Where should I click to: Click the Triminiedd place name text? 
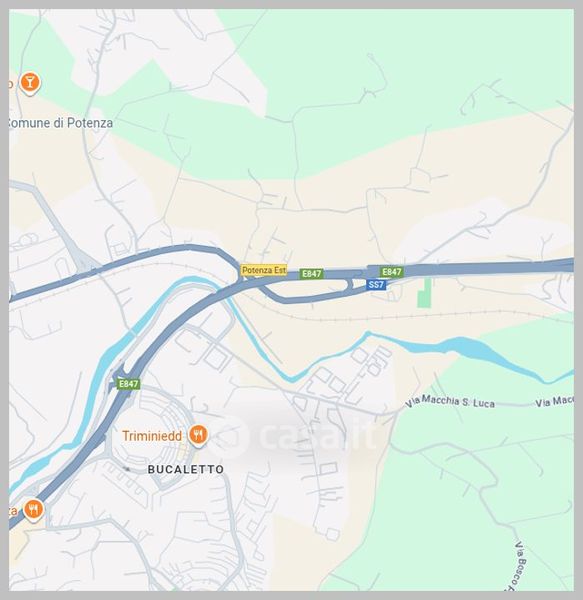[152, 436]
